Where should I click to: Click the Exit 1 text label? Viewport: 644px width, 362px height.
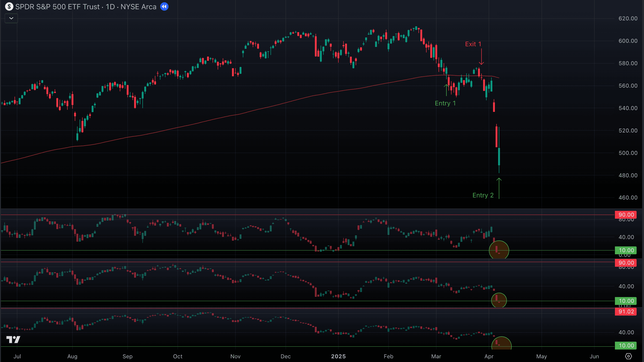473,44
